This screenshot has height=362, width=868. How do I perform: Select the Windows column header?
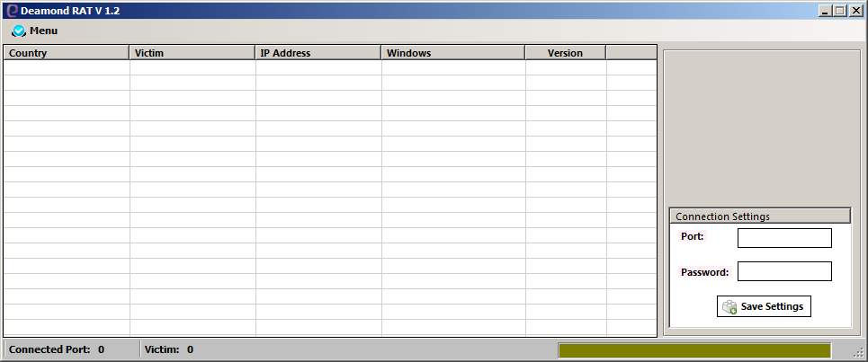pos(452,53)
